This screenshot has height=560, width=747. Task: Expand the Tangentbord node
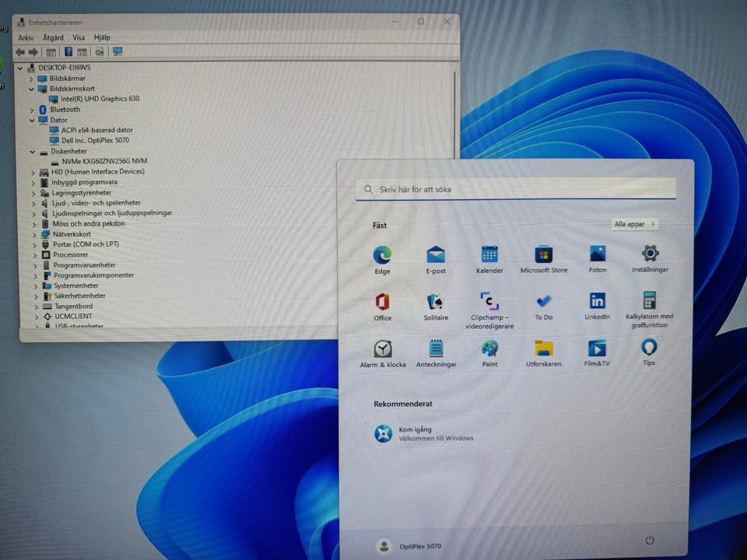click(36, 306)
